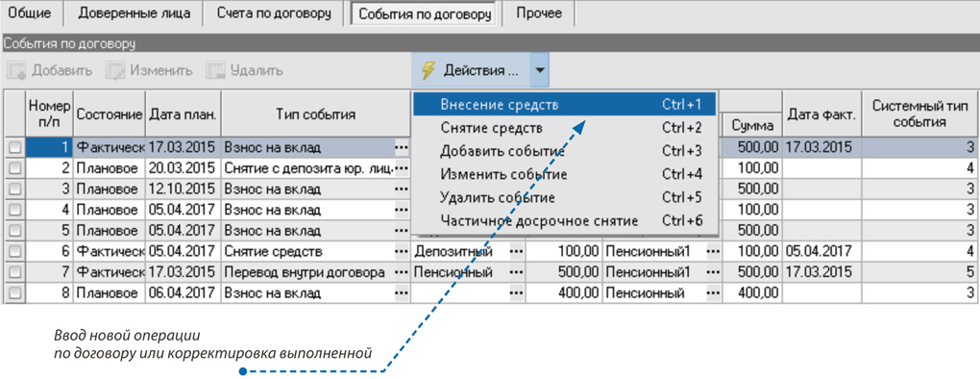Click ellipsis after Пенсионный1 in row 7
This screenshot has width=980, height=379.
click(714, 272)
